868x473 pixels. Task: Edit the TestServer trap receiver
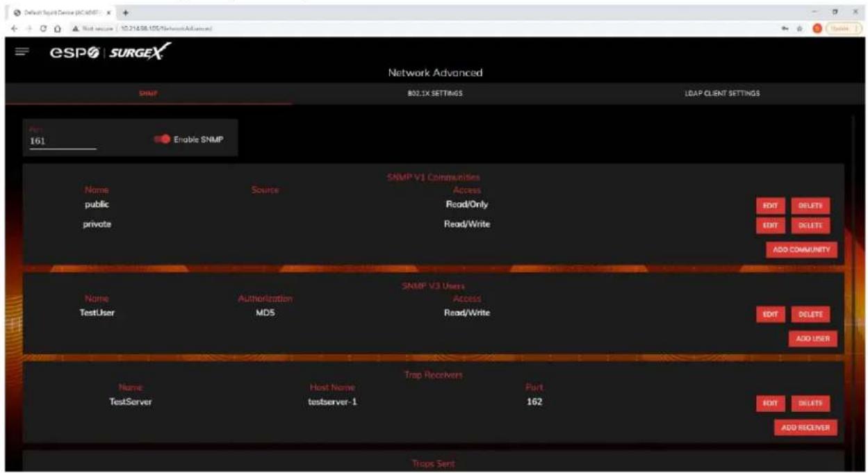click(x=770, y=404)
